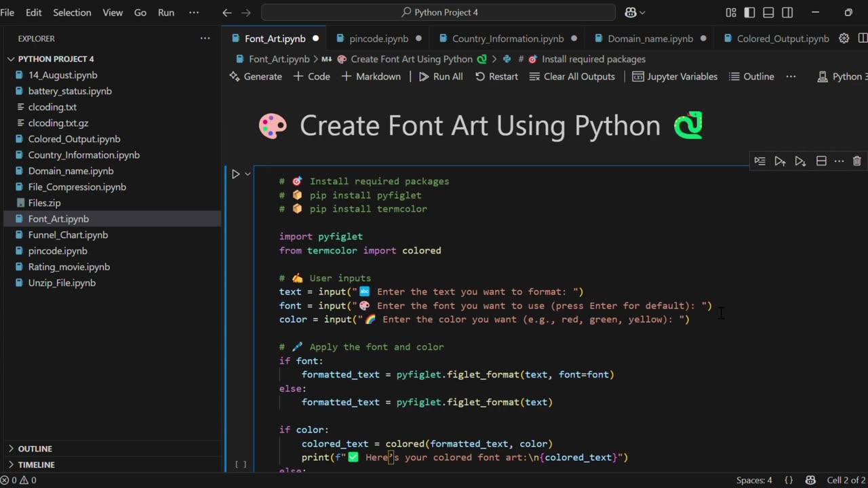Add a new Code cell
This screenshot has height=488, width=868.
point(312,77)
